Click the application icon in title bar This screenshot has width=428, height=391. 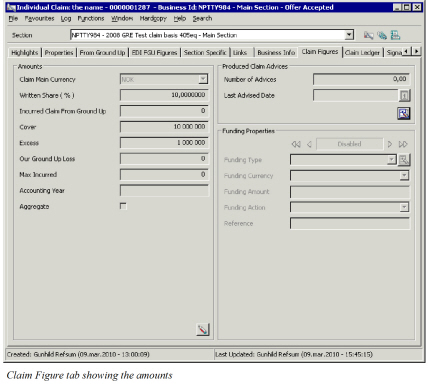coord(11,7)
